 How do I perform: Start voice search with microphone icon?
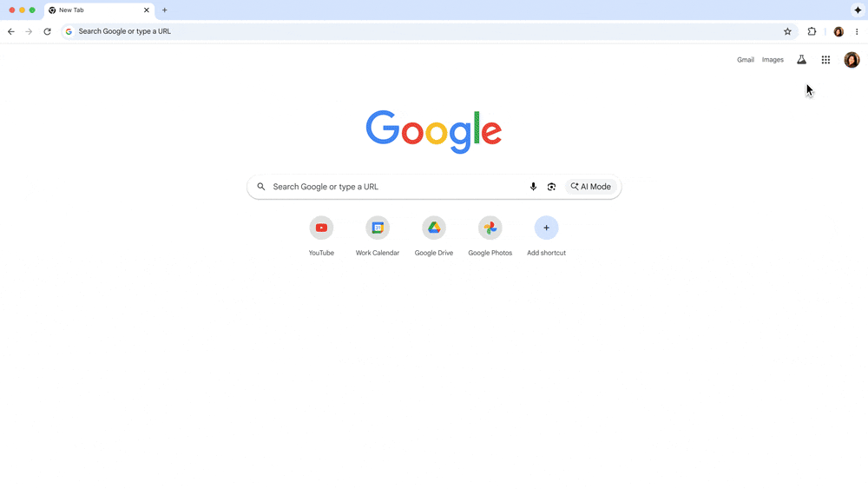tap(533, 187)
